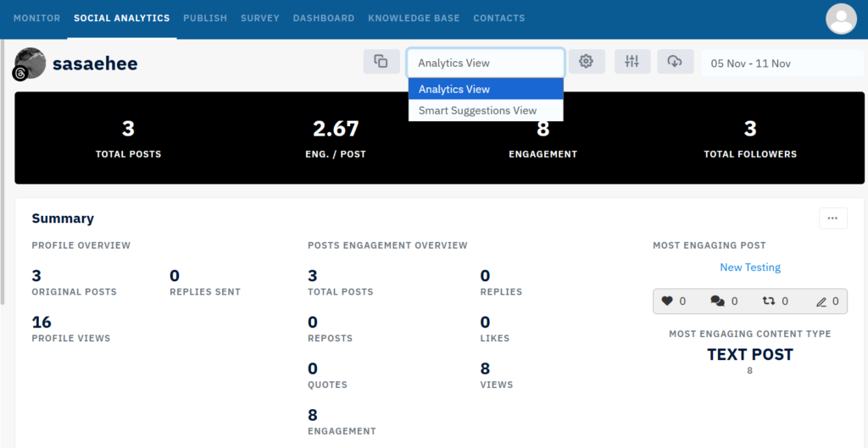Click the Threads badge on profile picture

(19, 74)
